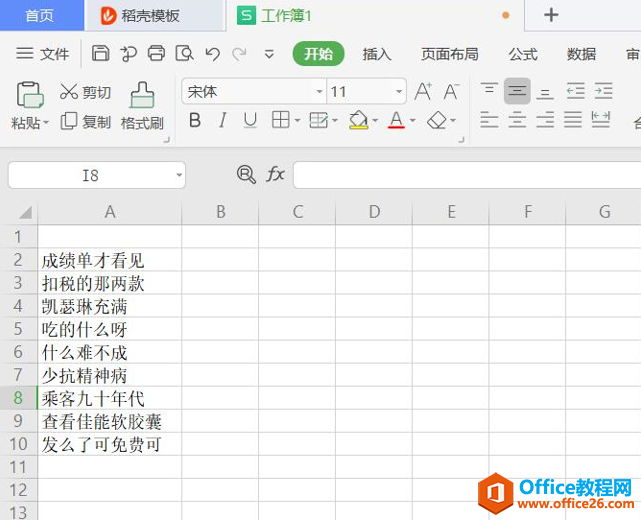Center text horizontally
This screenshot has width=641, height=521.
click(x=517, y=120)
